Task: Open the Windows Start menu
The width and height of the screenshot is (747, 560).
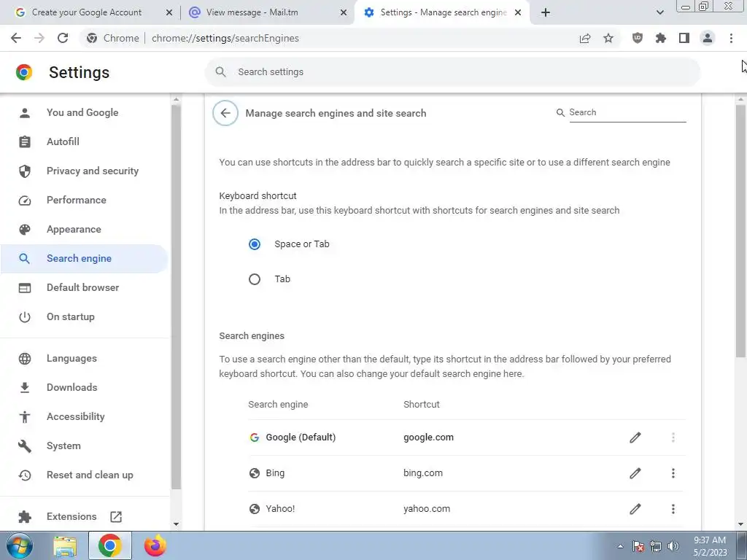Action: [20, 545]
